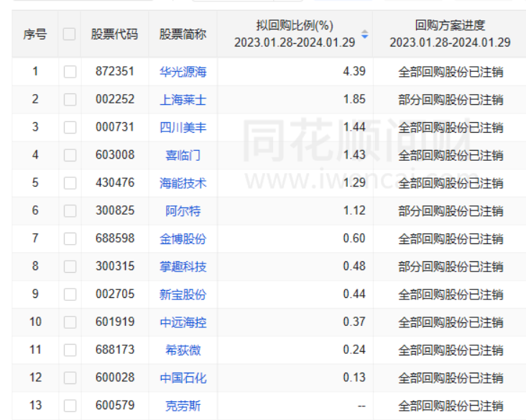Select stock code 872351
The image size is (526, 420).
pos(115,71)
